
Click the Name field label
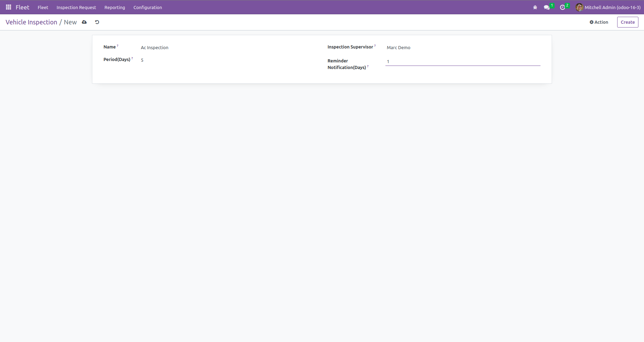tap(109, 47)
